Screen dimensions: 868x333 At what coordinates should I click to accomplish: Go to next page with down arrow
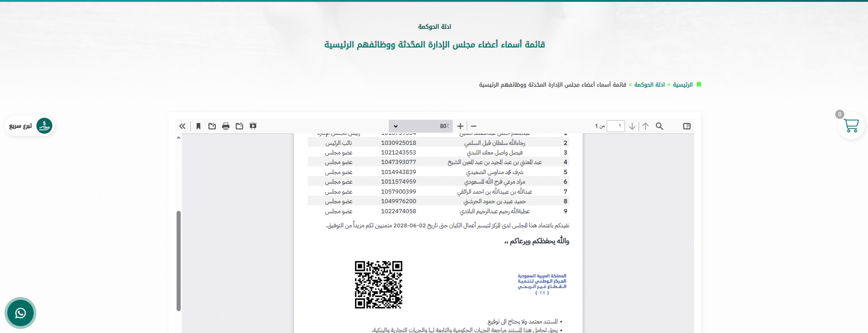click(632, 126)
